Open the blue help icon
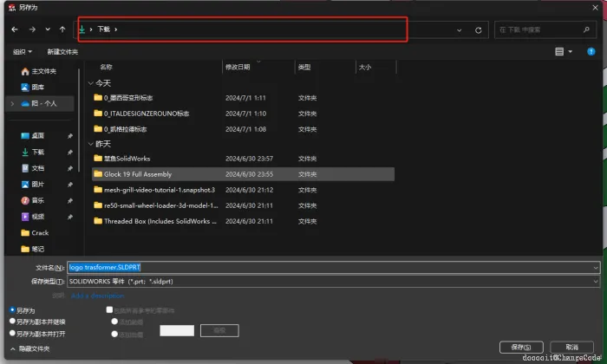The height and width of the screenshot is (364, 607). [x=591, y=51]
